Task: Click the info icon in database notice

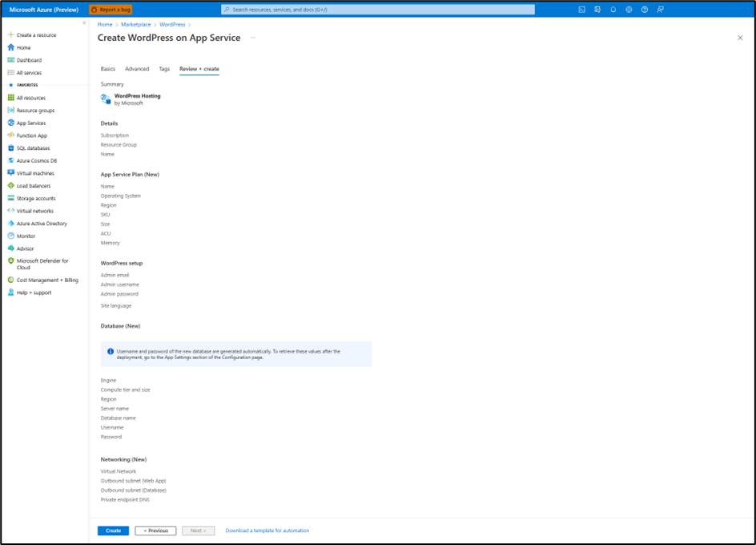Action: coord(111,351)
